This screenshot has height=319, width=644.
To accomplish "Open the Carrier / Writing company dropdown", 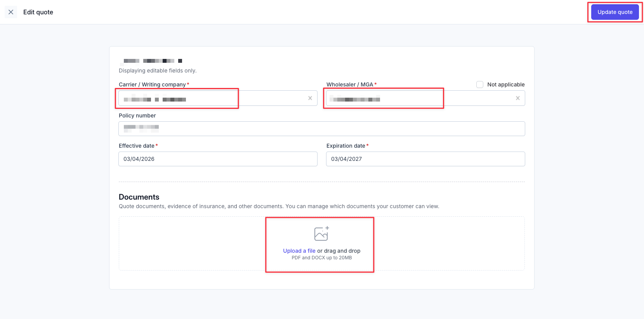I will pyautogui.click(x=218, y=98).
